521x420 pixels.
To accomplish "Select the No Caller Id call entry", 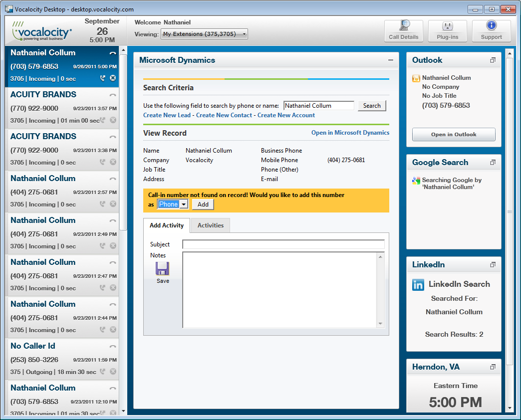I will [62, 359].
